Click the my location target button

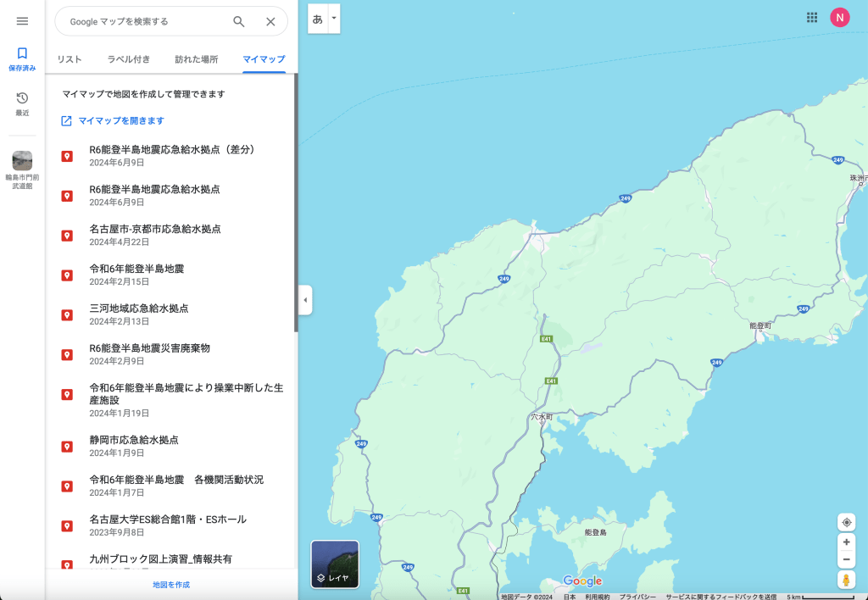click(x=846, y=522)
